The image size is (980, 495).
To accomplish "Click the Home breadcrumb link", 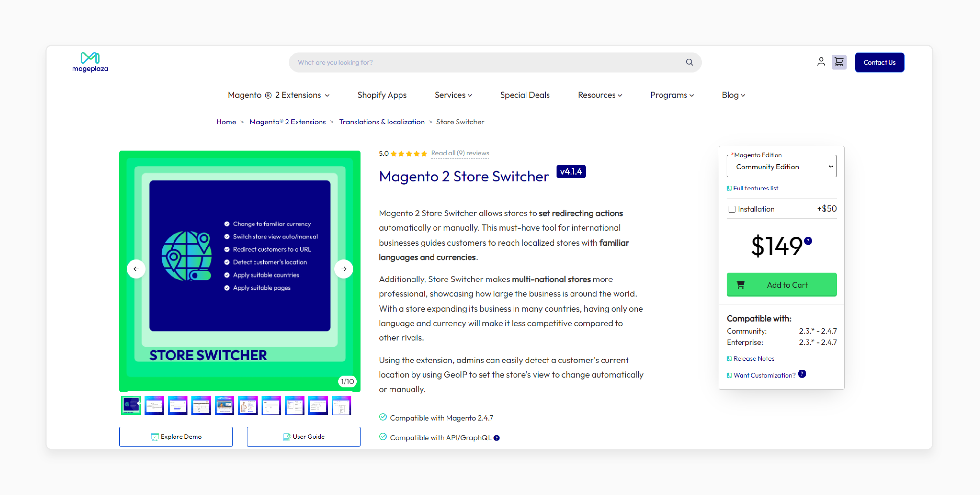I will (x=226, y=122).
